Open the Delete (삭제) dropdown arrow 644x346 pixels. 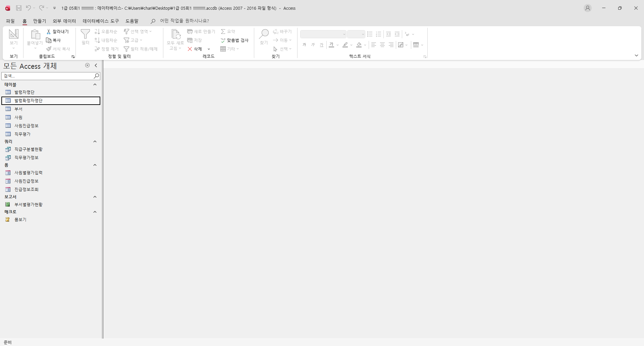coord(209,49)
